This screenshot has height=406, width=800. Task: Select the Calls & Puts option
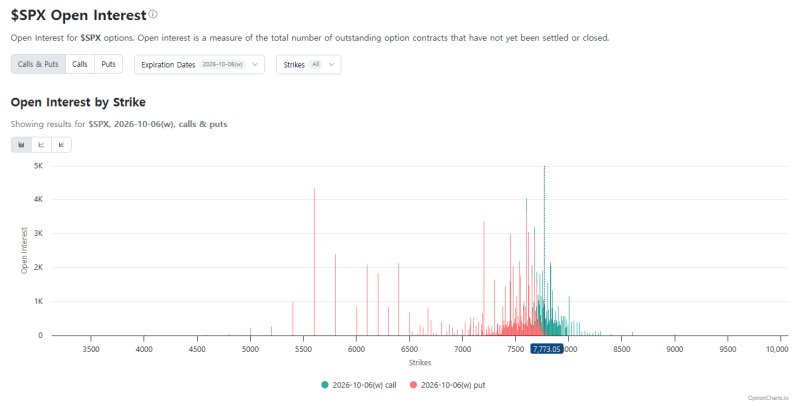(38, 64)
